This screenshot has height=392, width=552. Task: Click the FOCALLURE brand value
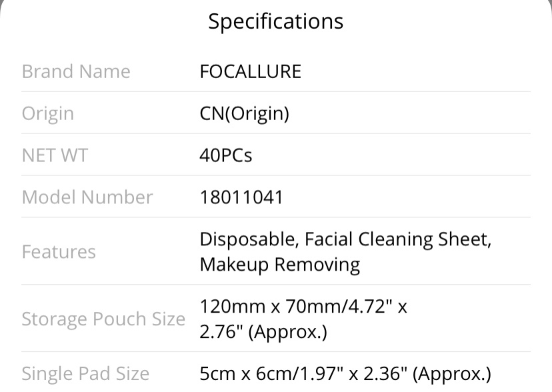250,71
